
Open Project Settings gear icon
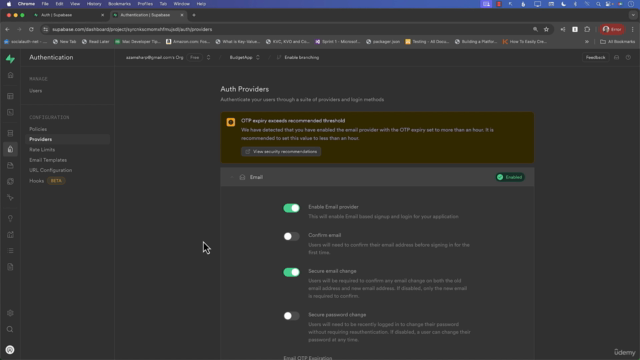click(x=10, y=313)
